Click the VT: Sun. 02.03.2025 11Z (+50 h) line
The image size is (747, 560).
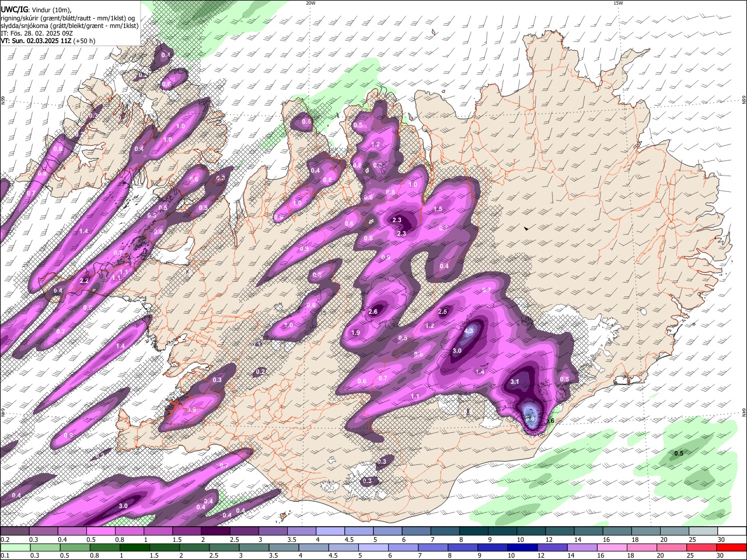tap(48, 41)
